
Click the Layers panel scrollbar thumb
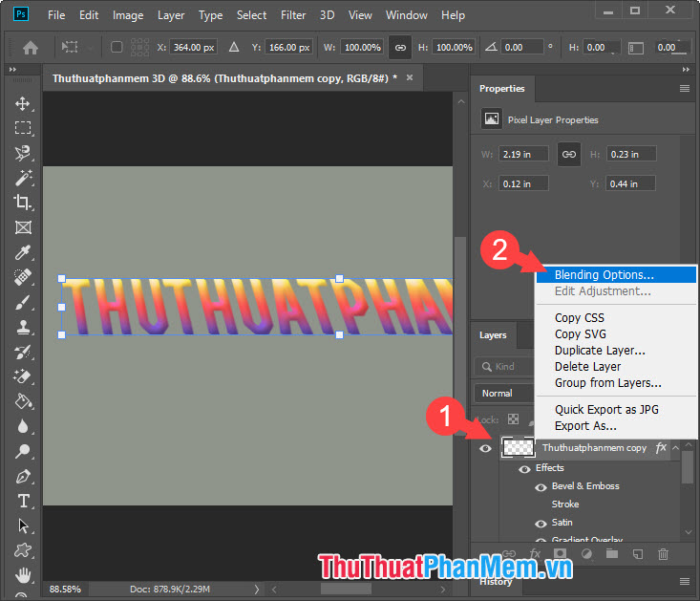click(x=688, y=466)
